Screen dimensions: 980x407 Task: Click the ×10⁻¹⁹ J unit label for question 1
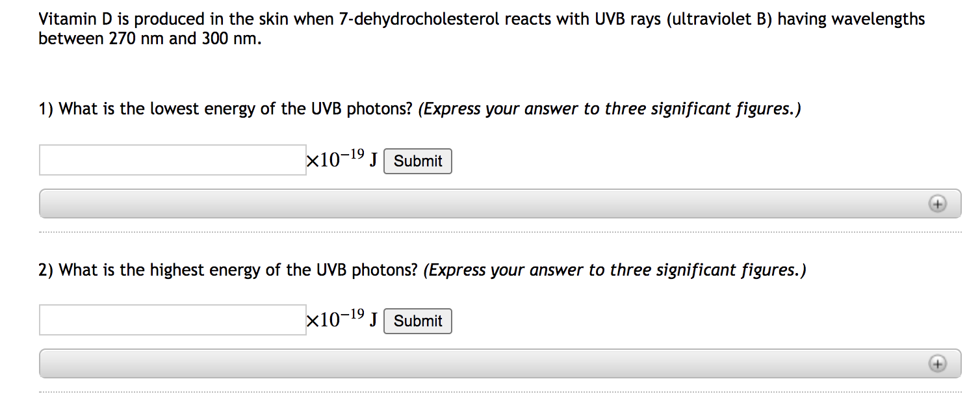coord(342,159)
